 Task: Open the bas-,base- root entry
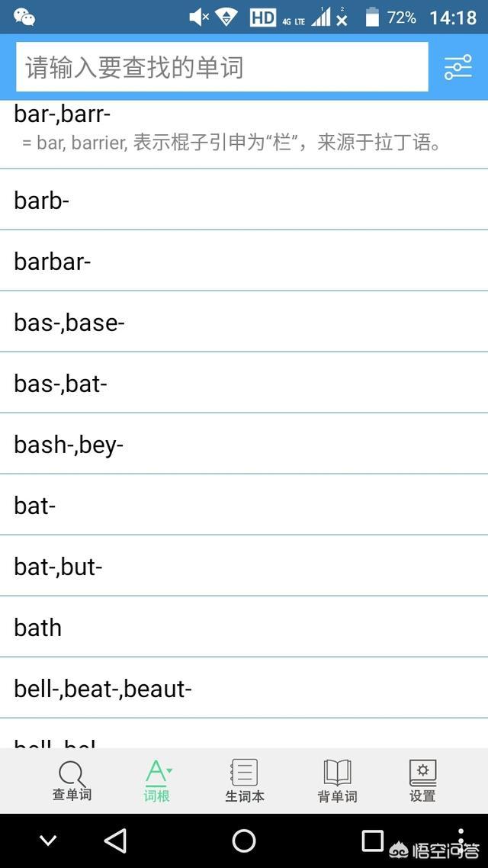coord(244,322)
